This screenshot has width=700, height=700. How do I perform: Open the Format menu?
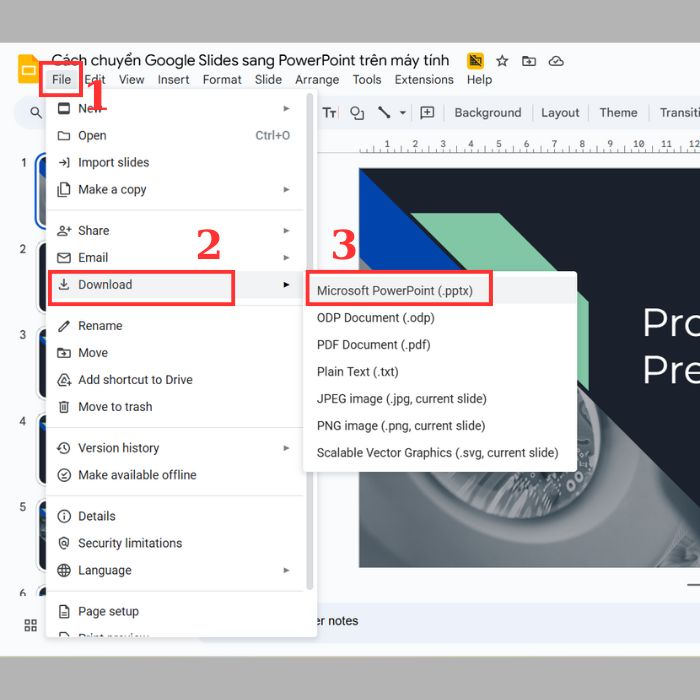tap(222, 79)
